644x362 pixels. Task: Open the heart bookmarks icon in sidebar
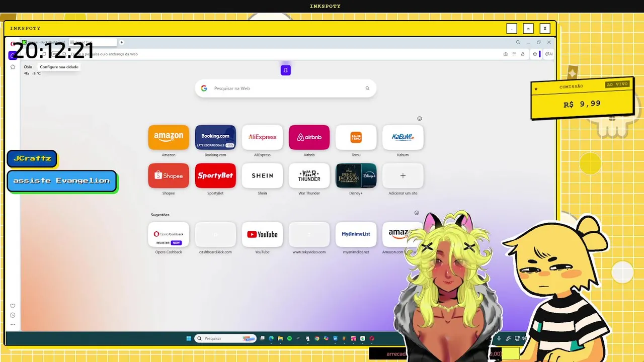pyautogui.click(x=13, y=306)
